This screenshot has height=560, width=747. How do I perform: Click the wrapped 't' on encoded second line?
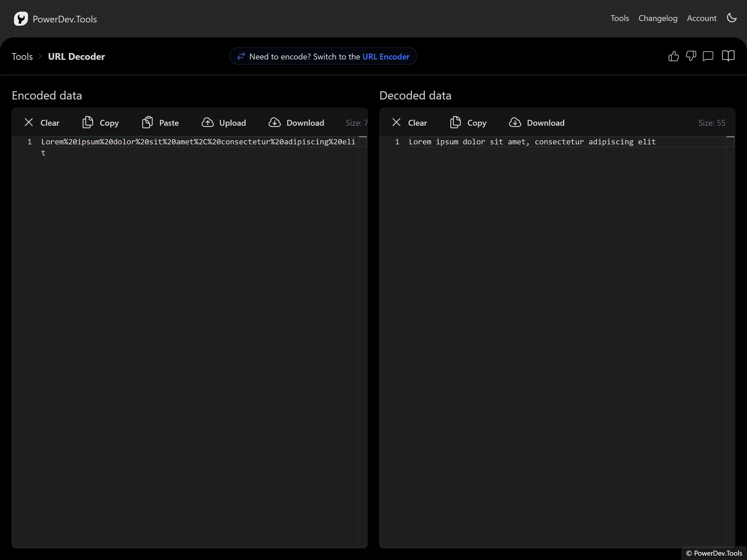43,153
